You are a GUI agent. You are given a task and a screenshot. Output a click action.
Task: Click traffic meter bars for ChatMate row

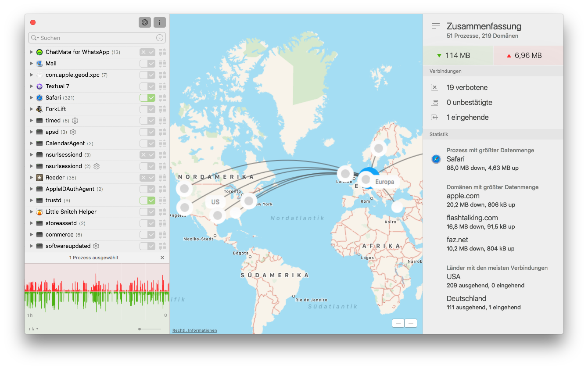coord(162,52)
